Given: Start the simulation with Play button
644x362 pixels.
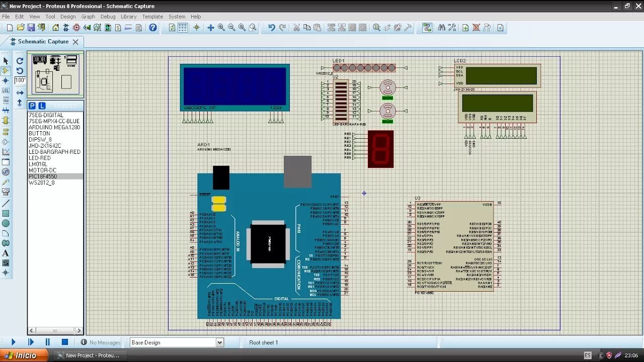Looking at the screenshot, I should coord(13,342).
